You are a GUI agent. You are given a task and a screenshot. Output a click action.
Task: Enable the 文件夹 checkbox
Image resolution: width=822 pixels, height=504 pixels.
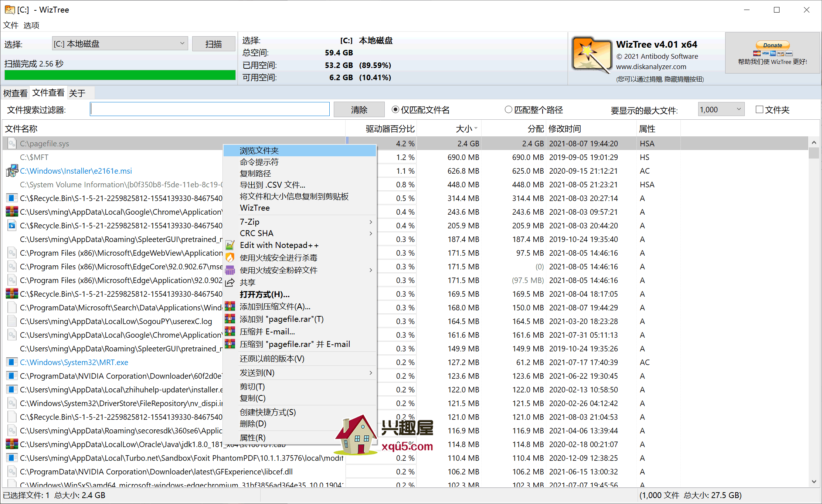[x=760, y=109]
